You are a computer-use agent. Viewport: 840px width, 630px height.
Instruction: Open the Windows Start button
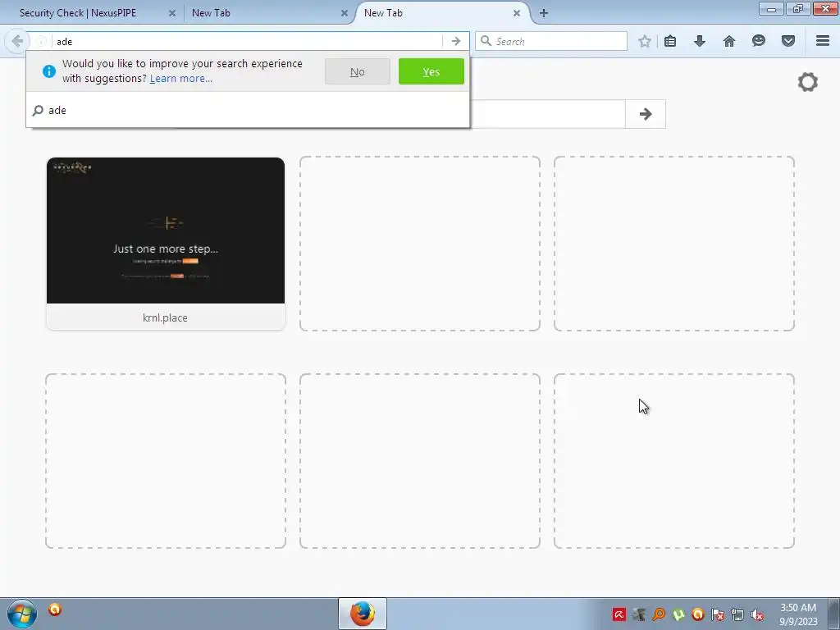tap(22, 614)
